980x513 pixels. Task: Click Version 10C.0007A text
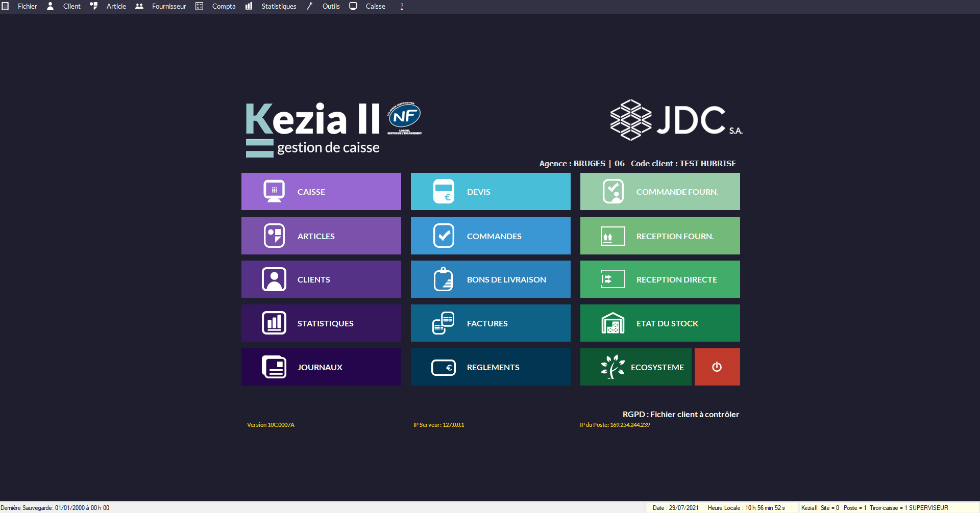click(271, 425)
